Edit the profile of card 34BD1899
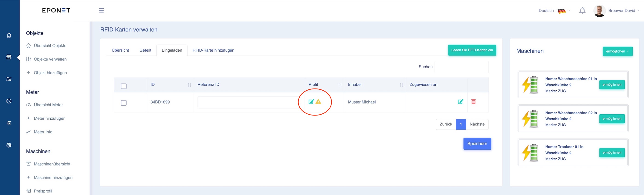Viewport: 644px width, 195px height. [x=311, y=102]
